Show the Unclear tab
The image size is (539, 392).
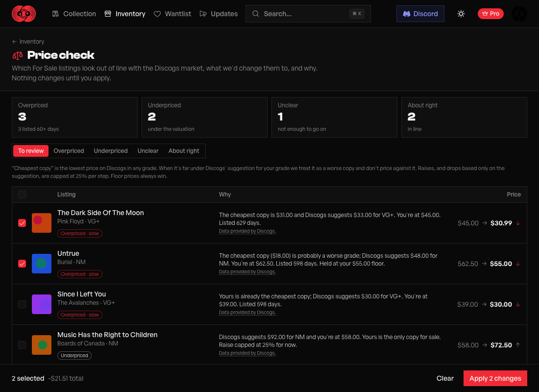click(x=148, y=151)
